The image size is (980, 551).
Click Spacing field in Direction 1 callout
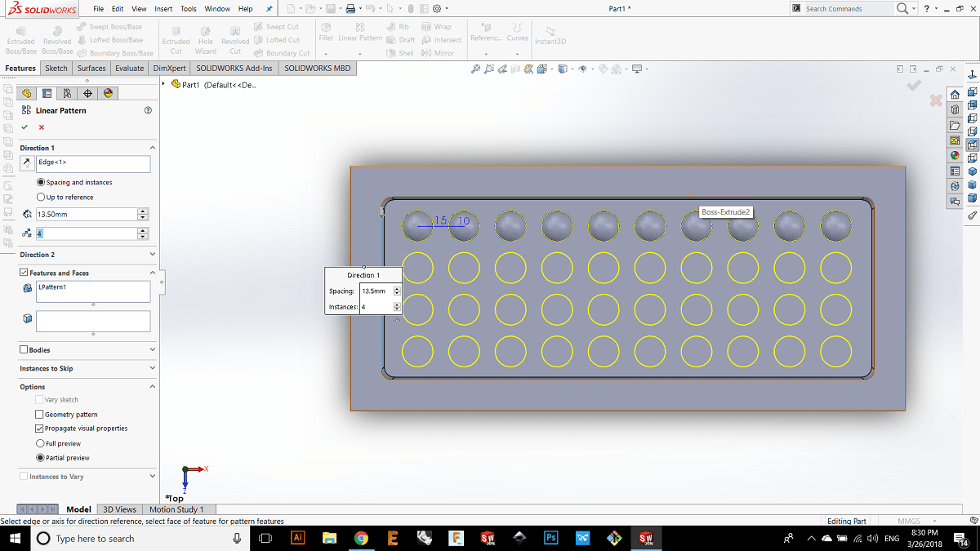click(376, 291)
